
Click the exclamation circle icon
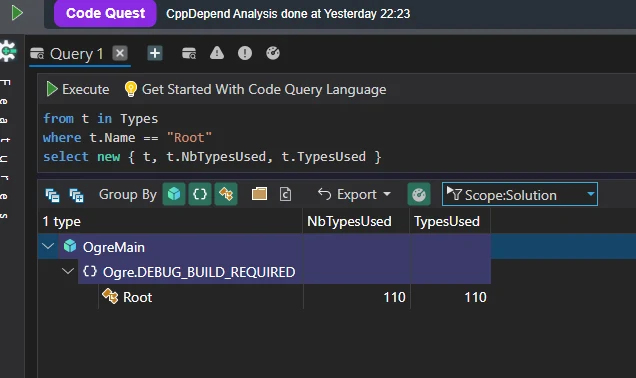pos(245,53)
